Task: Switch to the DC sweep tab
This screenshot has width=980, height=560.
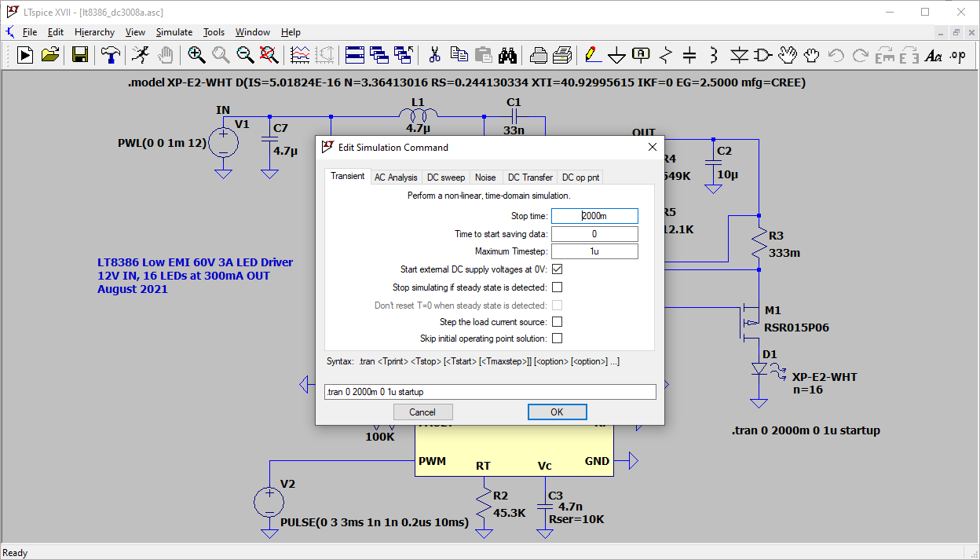Action: tap(446, 178)
